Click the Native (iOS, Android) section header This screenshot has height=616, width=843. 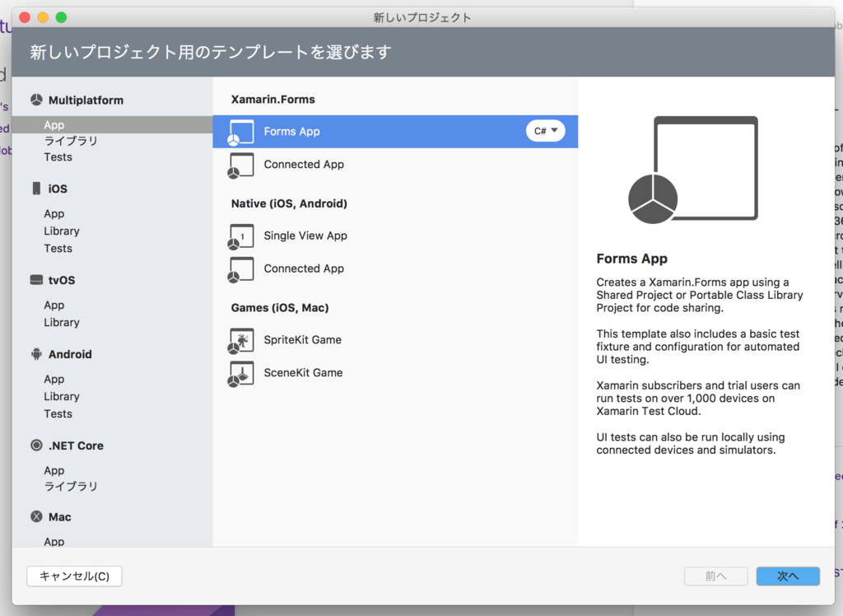pyautogui.click(x=289, y=203)
